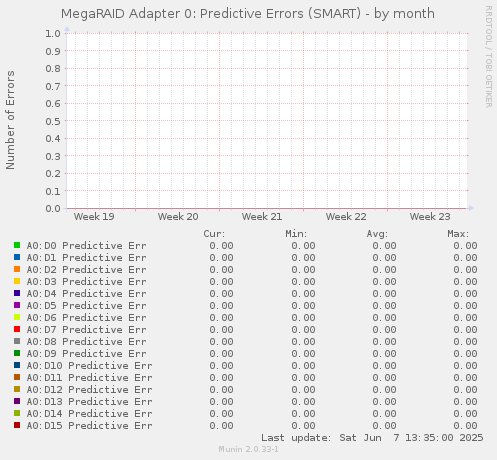
Task: Click the lime A0:D6 legend color swatch
Action: click(17, 317)
